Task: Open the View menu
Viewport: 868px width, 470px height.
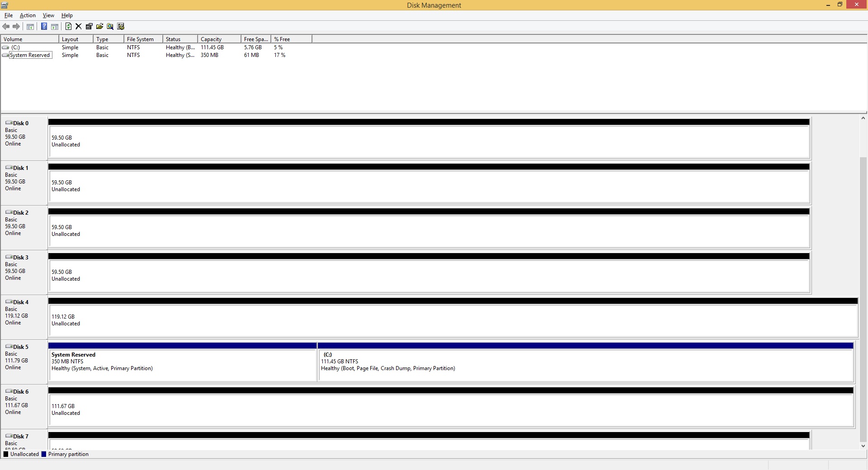Action: pos(48,15)
